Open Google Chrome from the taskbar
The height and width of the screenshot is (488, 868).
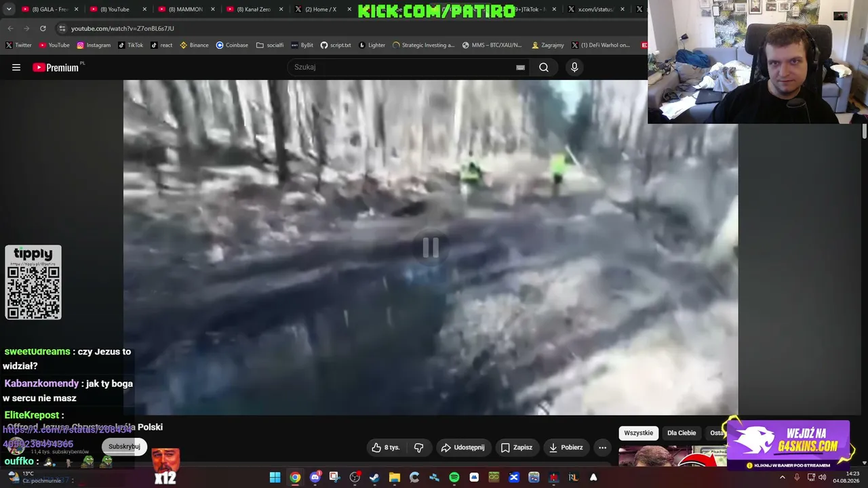pos(295,477)
